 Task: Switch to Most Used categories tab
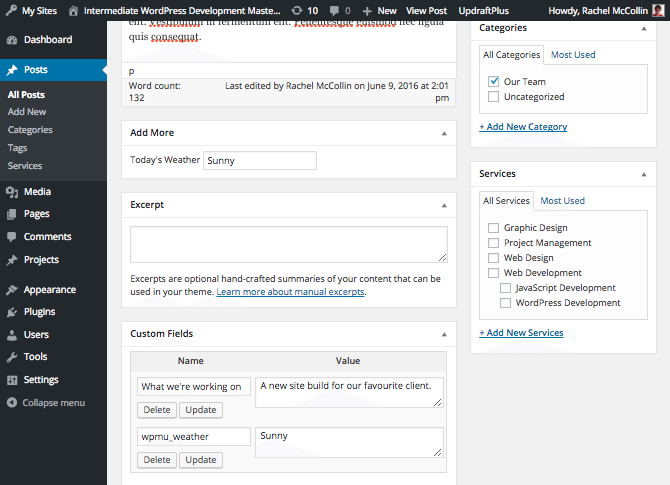(x=573, y=55)
